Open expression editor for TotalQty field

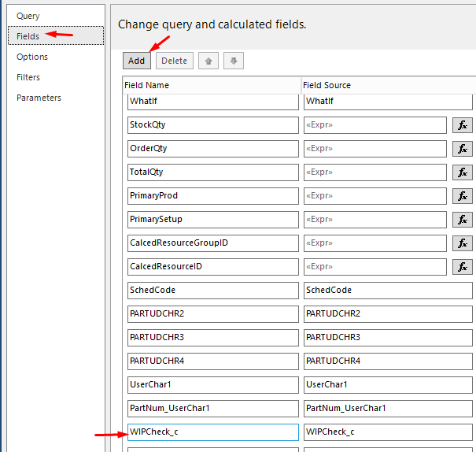coord(462,172)
